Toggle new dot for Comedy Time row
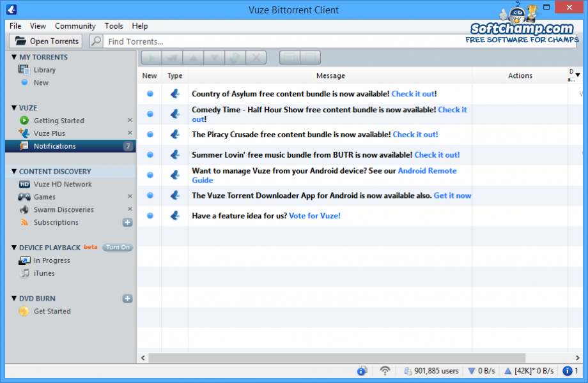 pyautogui.click(x=150, y=114)
